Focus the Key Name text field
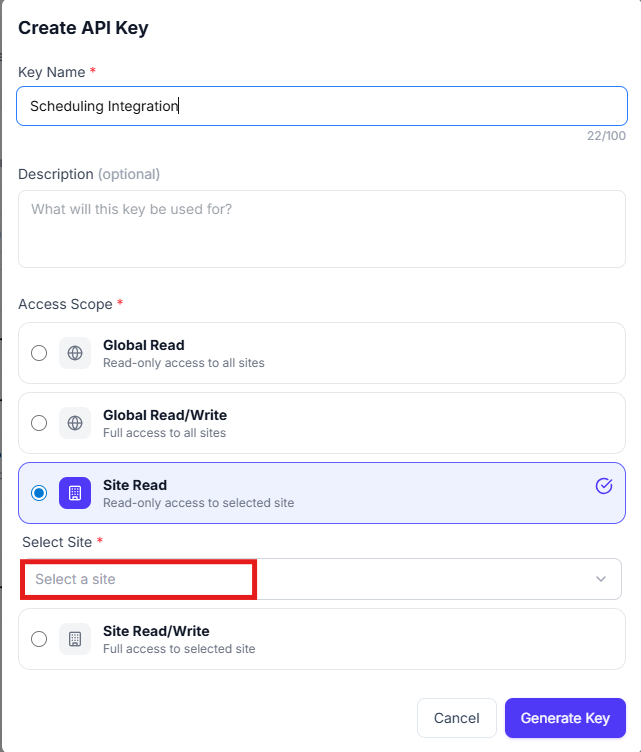The image size is (641, 752). point(322,106)
